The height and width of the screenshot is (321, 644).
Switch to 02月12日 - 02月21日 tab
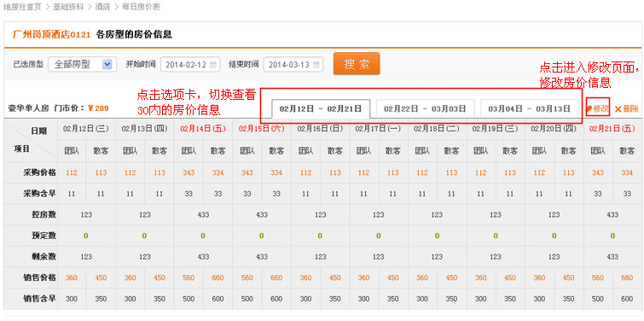click(321, 109)
